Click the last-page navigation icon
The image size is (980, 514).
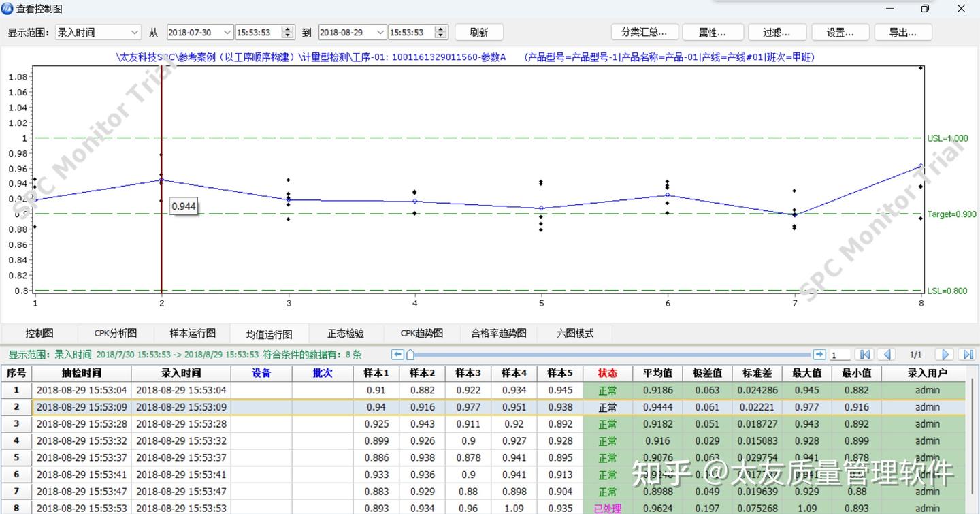[967, 354]
